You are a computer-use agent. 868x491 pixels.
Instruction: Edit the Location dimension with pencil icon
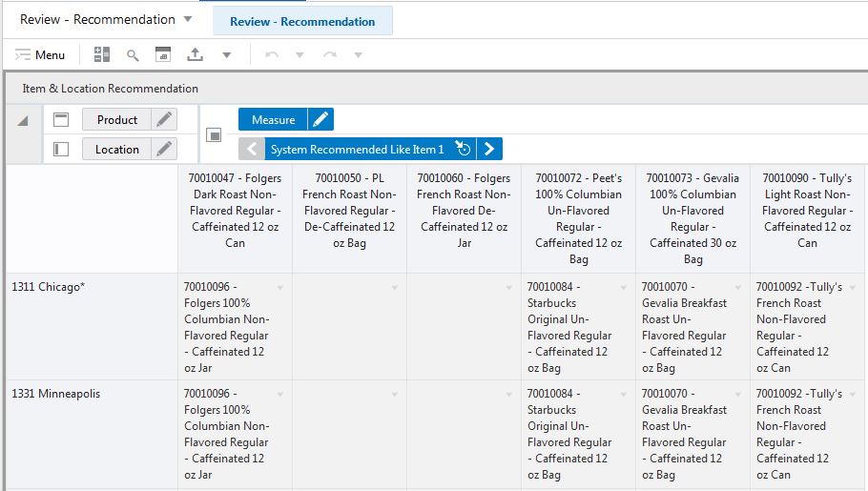[x=164, y=149]
